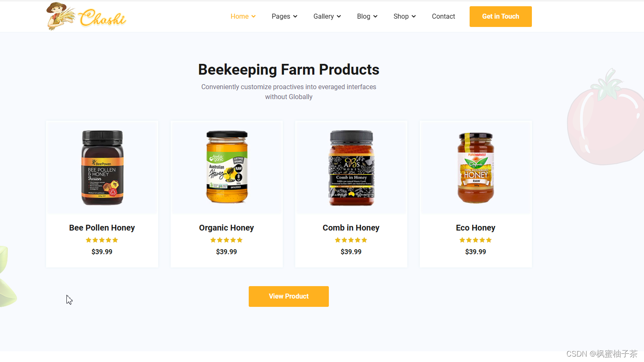This screenshot has width=644, height=362.
Task: Click star rating under Eco Honey
Action: click(x=476, y=240)
